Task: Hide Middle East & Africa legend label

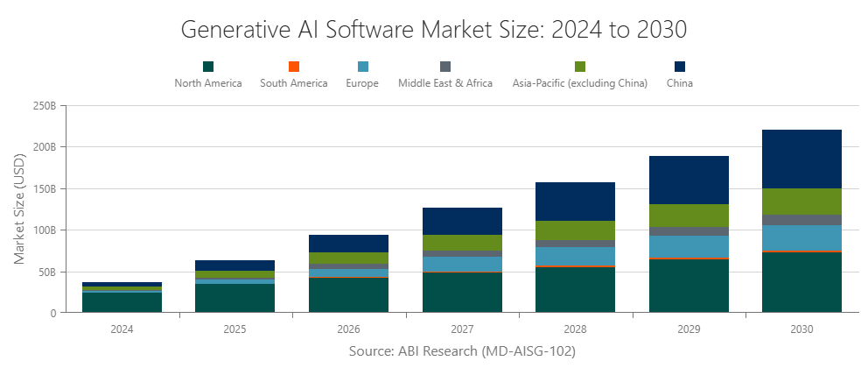Action: [445, 83]
